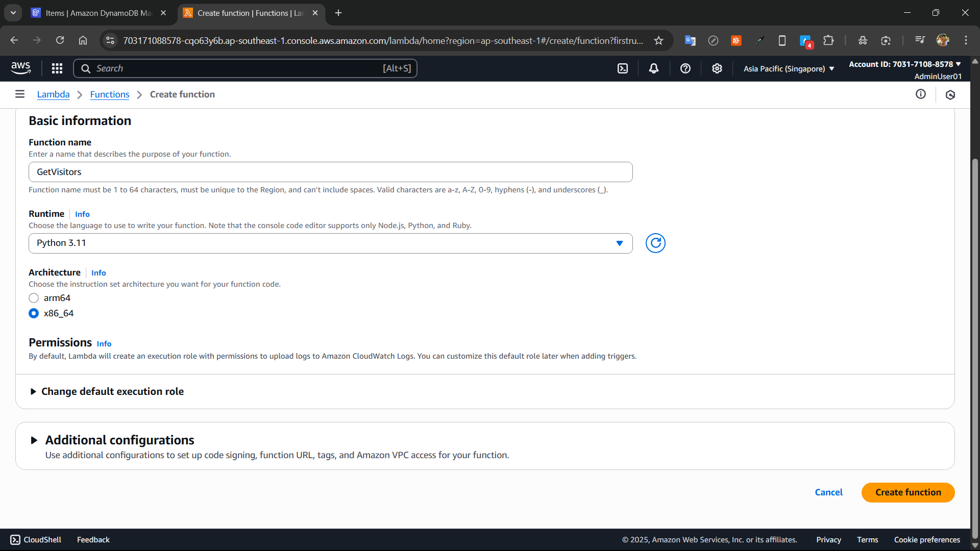The image size is (980, 551).
Task: Open the browser extensions puzzle icon
Action: 828,40
